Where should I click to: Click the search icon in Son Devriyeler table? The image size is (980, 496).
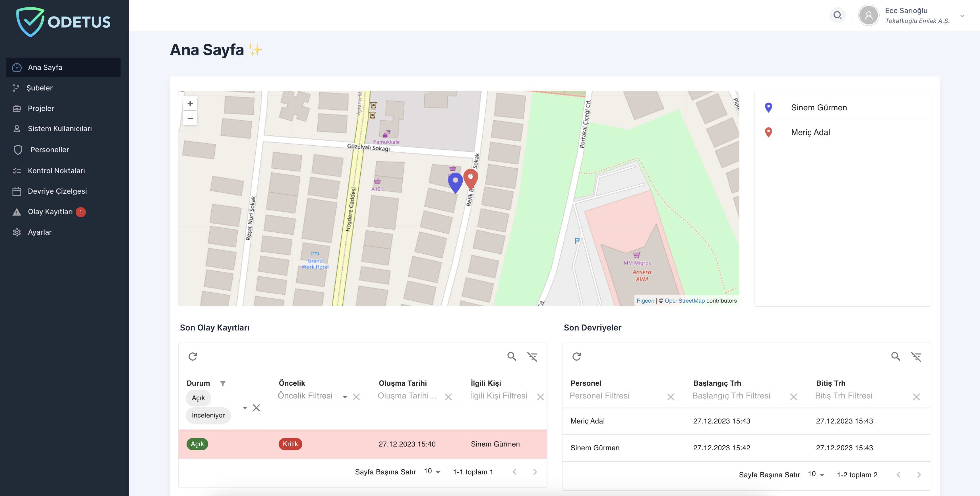point(896,356)
